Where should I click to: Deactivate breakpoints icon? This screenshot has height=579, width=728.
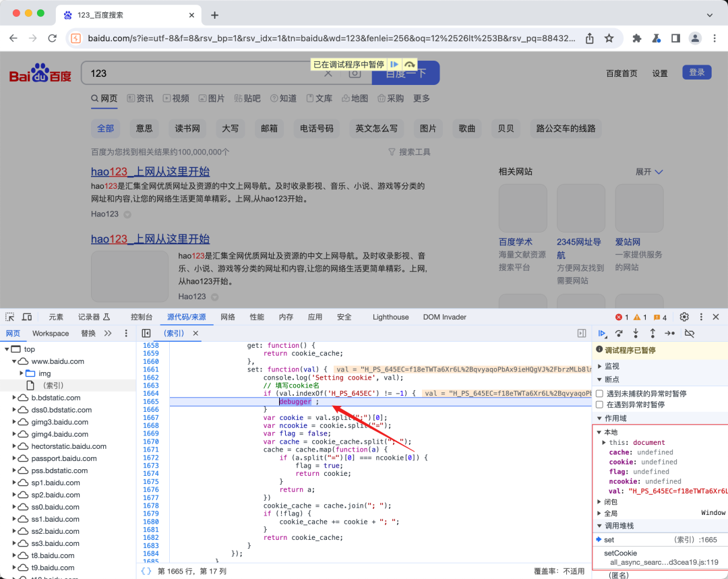coord(690,334)
